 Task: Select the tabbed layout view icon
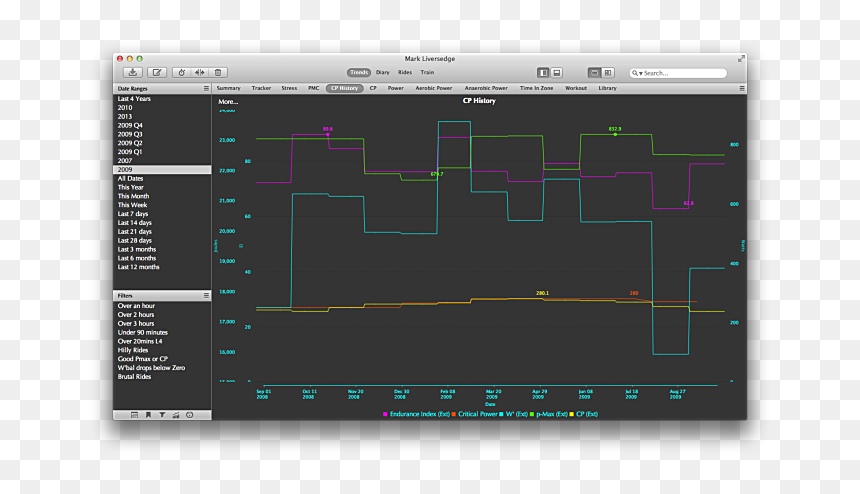click(594, 72)
